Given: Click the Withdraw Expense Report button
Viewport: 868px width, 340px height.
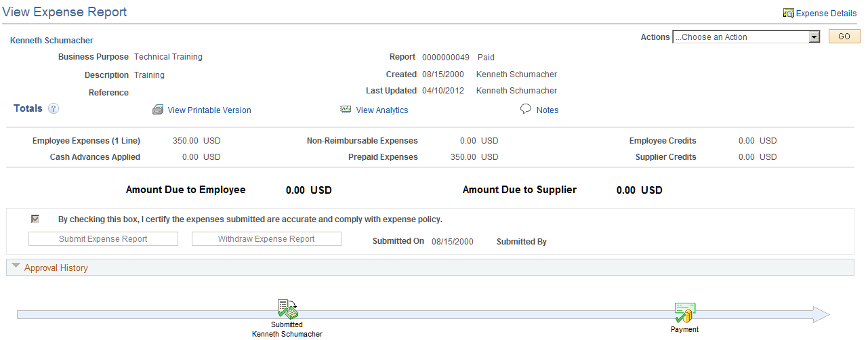Looking at the screenshot, I should pos(266,238).
